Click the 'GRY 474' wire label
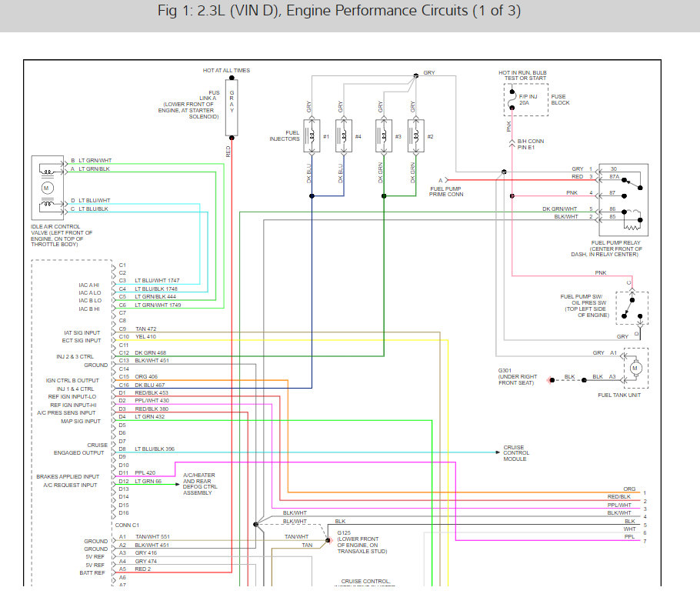The image size is (700, 614). [146, 562]
